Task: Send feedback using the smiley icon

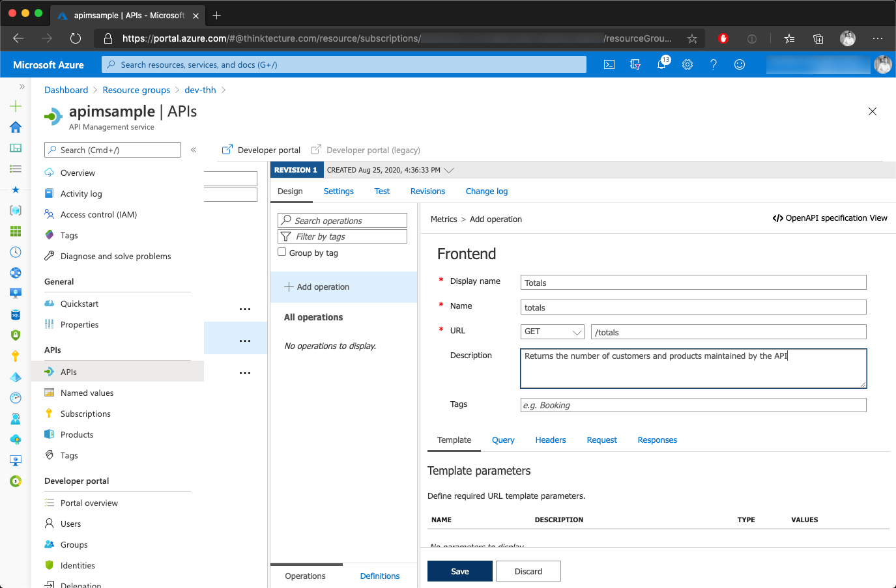Action: point(739,64)
